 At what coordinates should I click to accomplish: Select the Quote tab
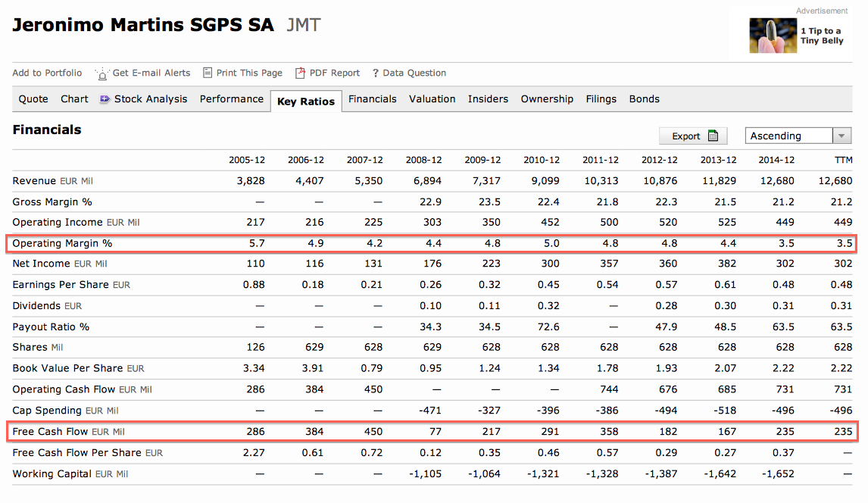pos(33,99)
